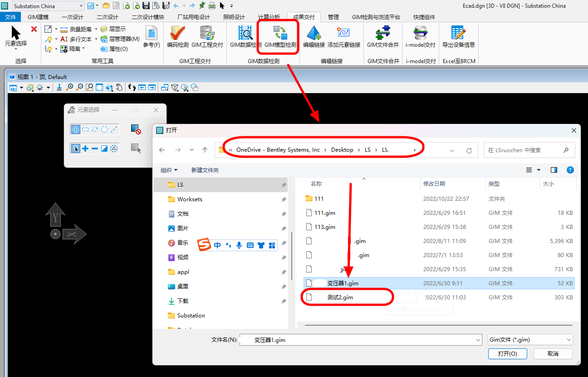
Task: Click the view next arrow icon
Action: coord(152,87)
